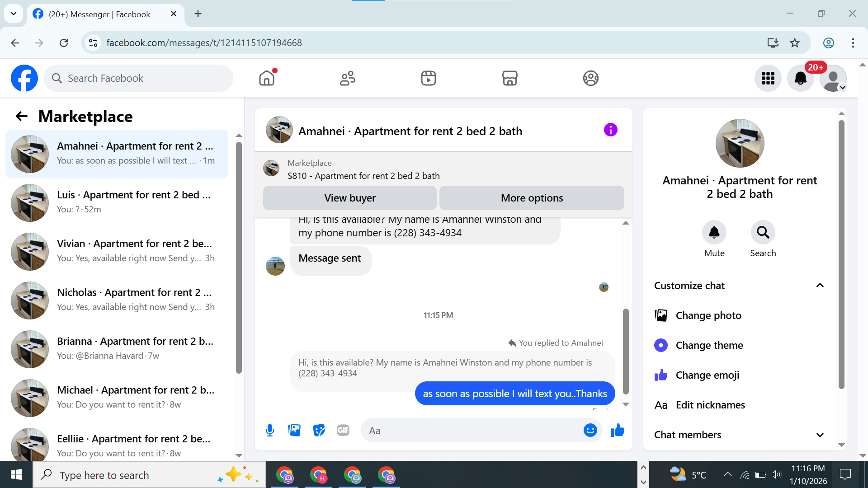The height and width of the screenshot is (488, 868).
Task: Expand the Chat members section
Action: pos(820,435)
